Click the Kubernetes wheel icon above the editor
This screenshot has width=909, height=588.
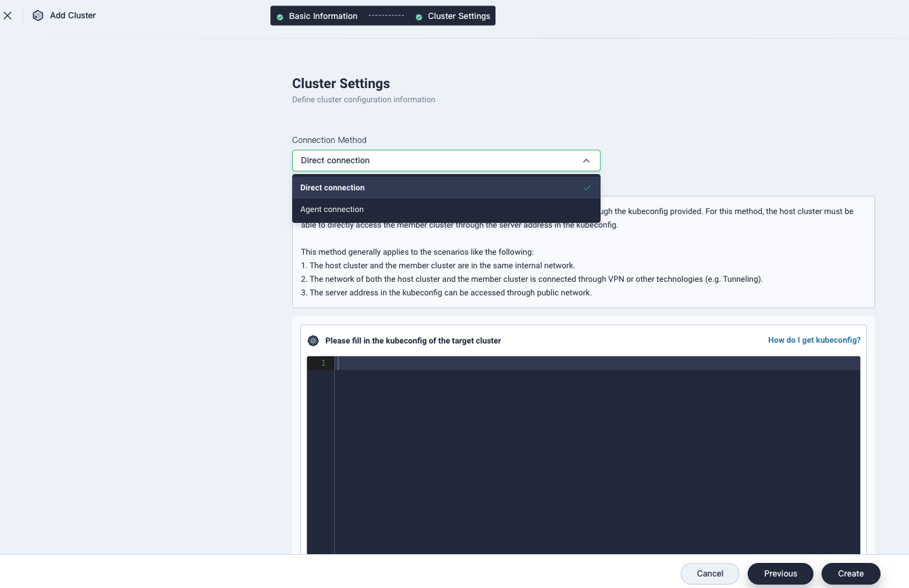[313, 341]
